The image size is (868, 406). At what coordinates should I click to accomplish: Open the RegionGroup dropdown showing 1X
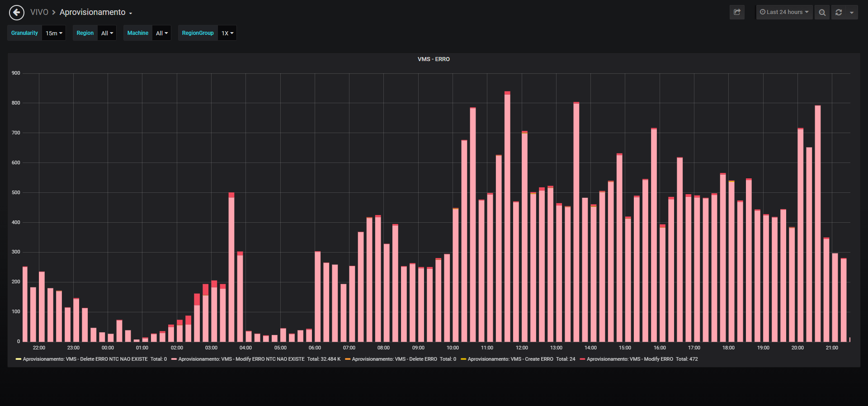point(227,33)
